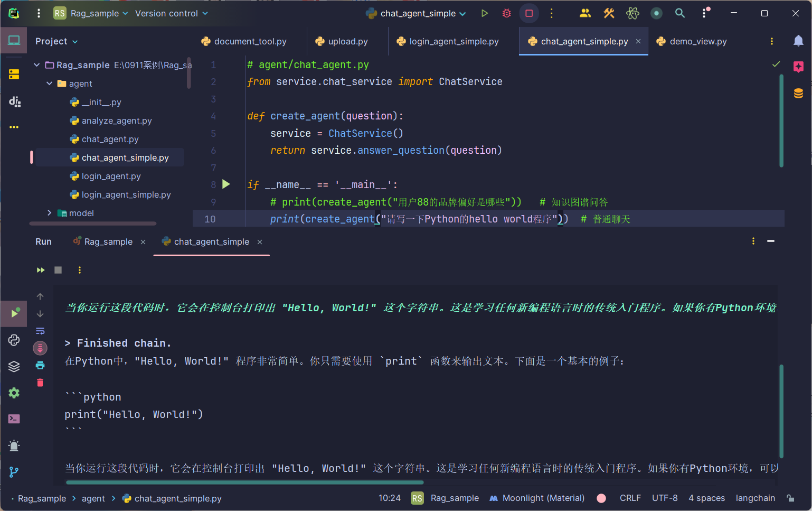The width and height of the screenshot is (812, 511).
Task: Go to cursor position 10:24
Action: [390, 498]
